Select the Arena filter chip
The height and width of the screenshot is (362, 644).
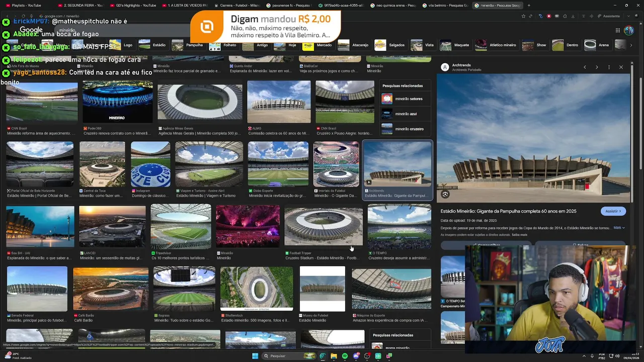tap(597, 45)
